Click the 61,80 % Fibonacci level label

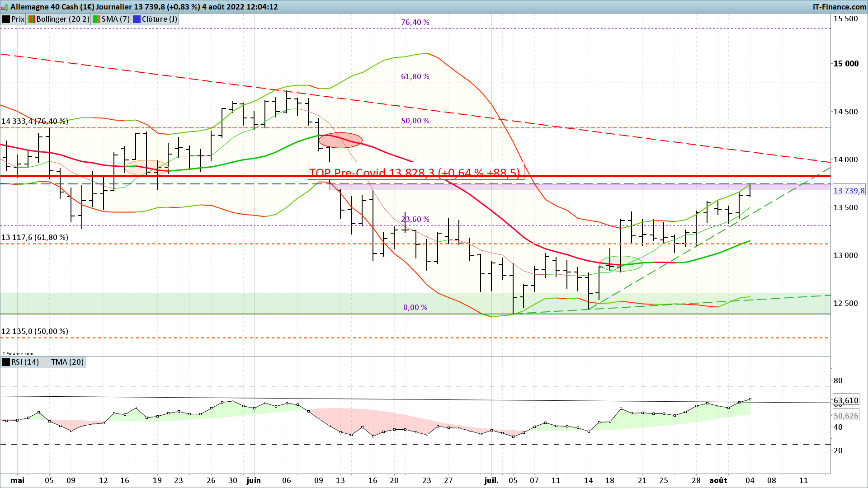click(x=415, y=76)
